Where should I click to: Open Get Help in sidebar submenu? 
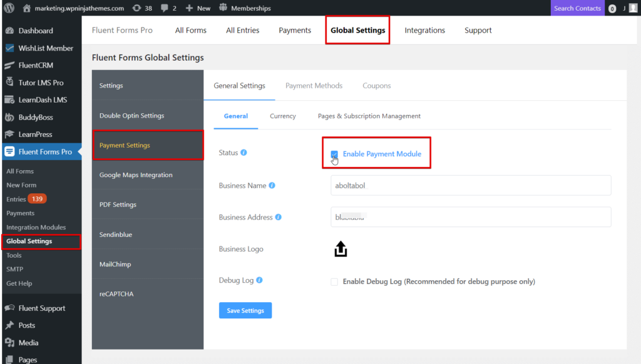tap(19, 283)
